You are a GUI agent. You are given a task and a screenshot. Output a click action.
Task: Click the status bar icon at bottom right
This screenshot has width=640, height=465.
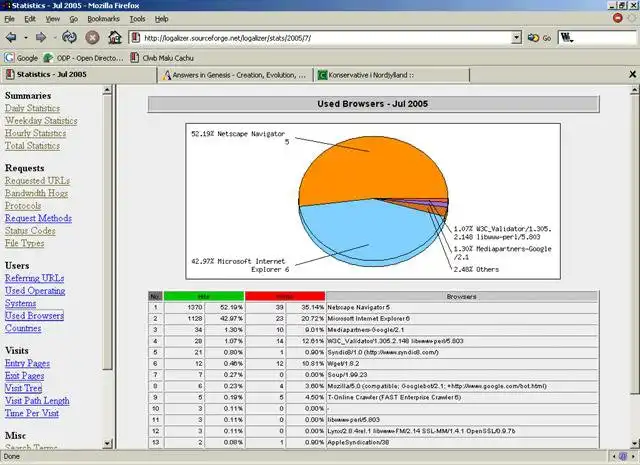pos(623,456)
